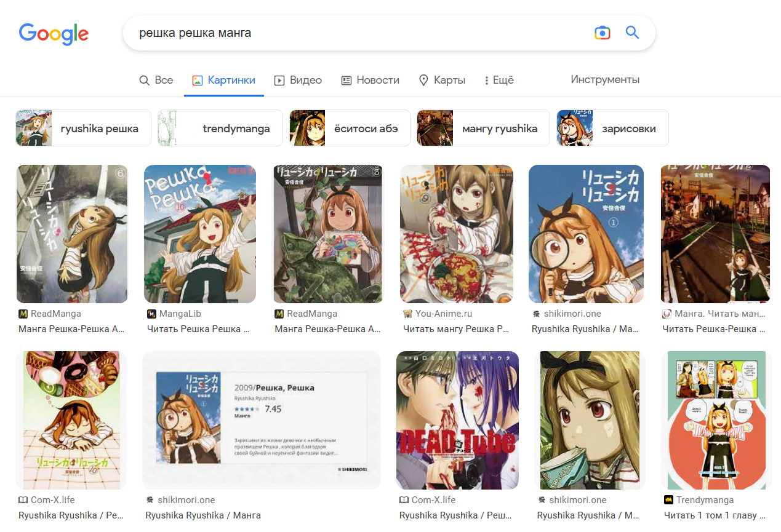Open the DEAD Tube cover image
This screenshot has width=781, height=532.
click(x=457, y=420)
